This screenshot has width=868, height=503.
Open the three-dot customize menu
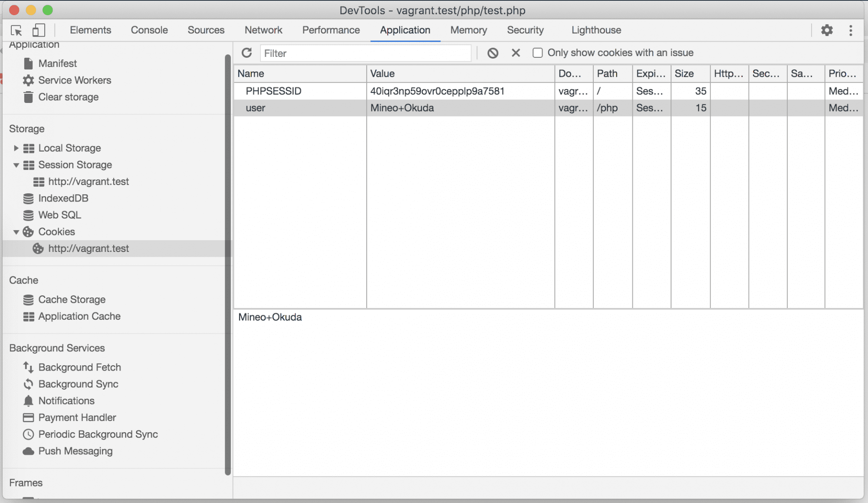tap(851, 30)
